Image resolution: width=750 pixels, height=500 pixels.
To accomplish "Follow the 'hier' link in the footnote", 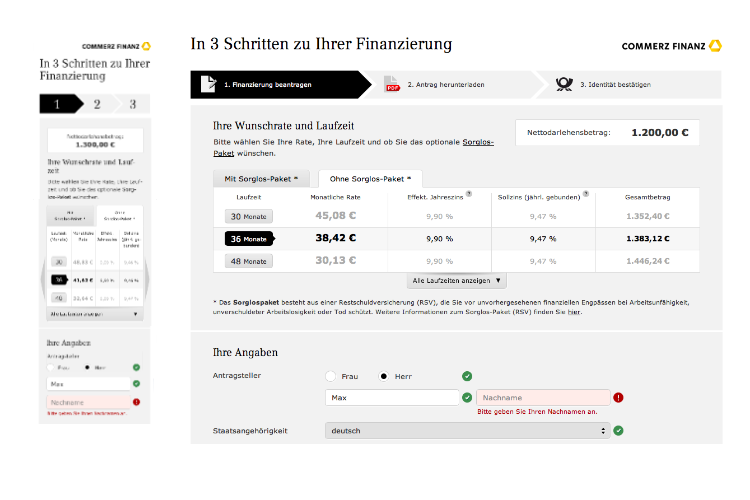I will [574, 312].
